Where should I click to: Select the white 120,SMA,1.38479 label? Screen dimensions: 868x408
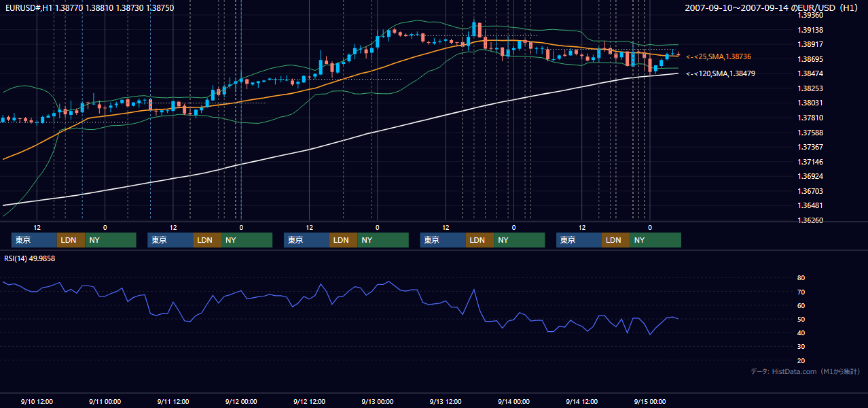pos(720,73)
